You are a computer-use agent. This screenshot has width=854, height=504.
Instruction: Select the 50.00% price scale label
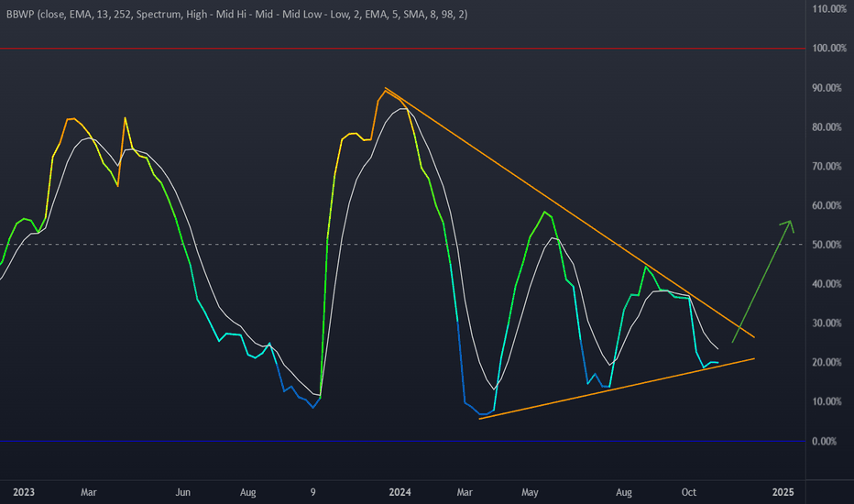[x=827, y=245]
